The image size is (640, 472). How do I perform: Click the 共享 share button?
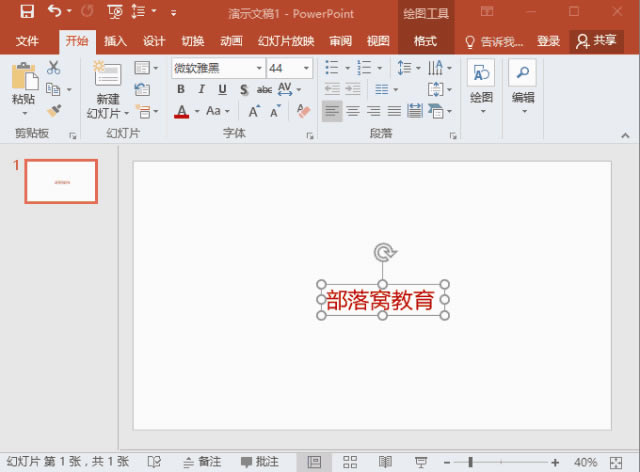tap(596, 41)
